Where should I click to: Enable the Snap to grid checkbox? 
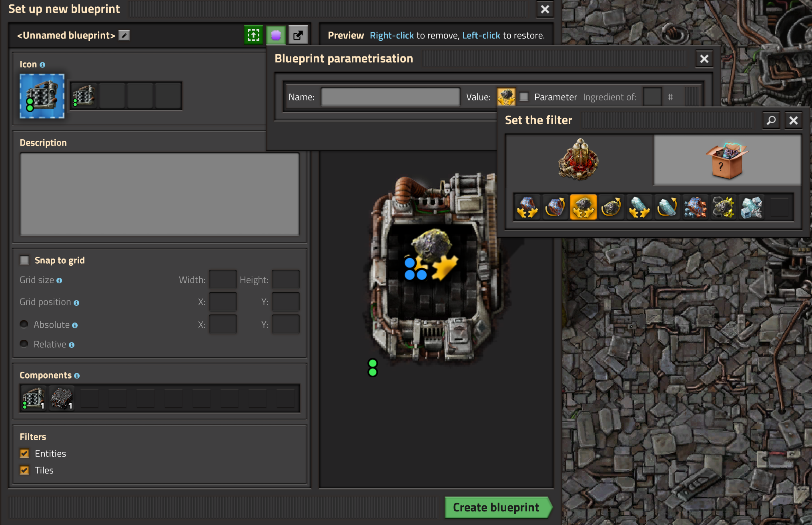click(25, 260)
